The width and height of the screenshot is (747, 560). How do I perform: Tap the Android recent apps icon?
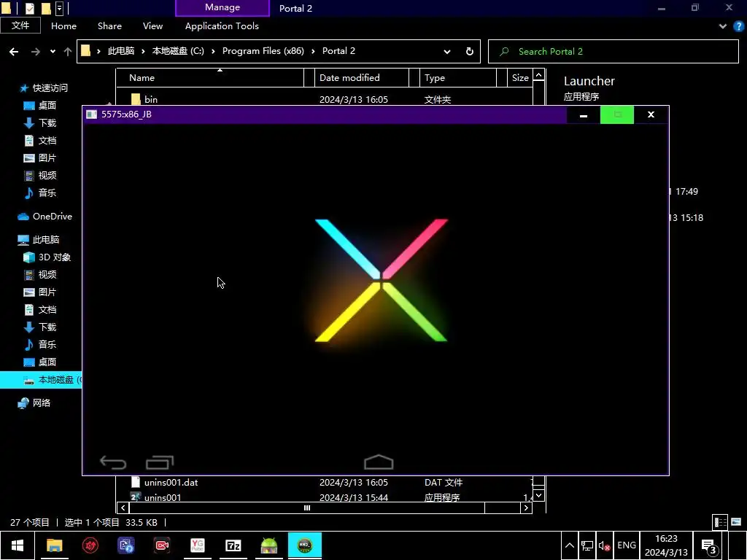160,462
